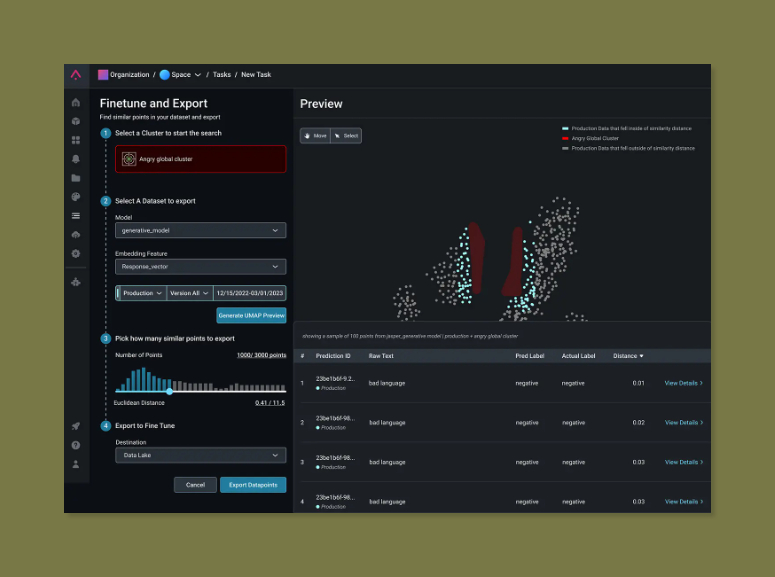775x577 pixels.
Task: Click the step 3 numbered circle
Action: [x=106, y=339]
